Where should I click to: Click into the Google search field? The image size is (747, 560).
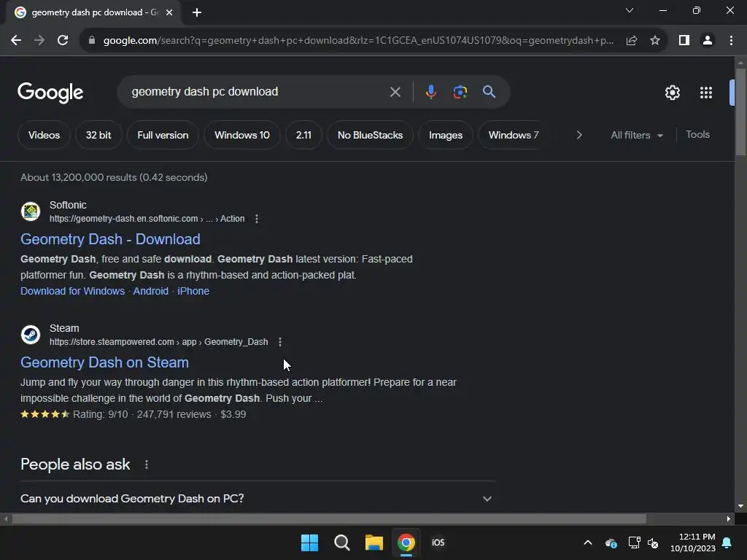[258, 92]
